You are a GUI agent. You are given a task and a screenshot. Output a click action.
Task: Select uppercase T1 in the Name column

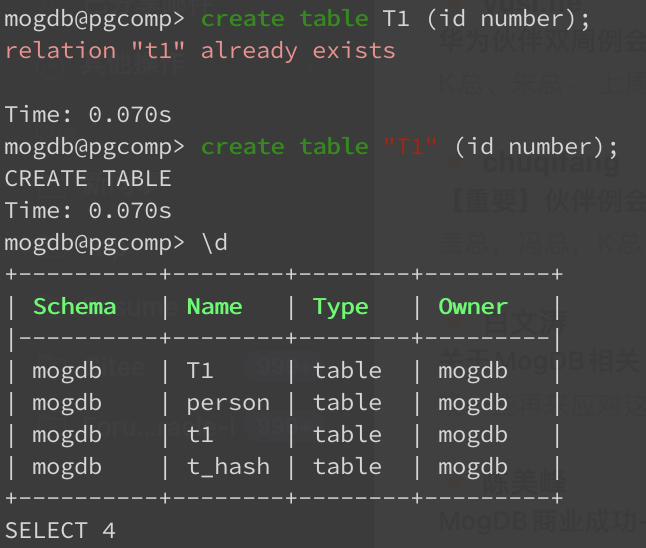[x=200, y=371]
